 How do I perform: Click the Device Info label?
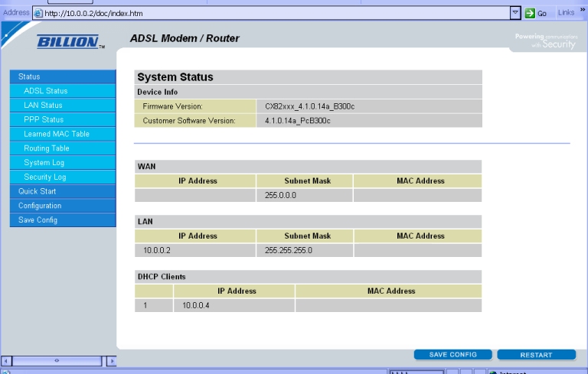(157, 93)
